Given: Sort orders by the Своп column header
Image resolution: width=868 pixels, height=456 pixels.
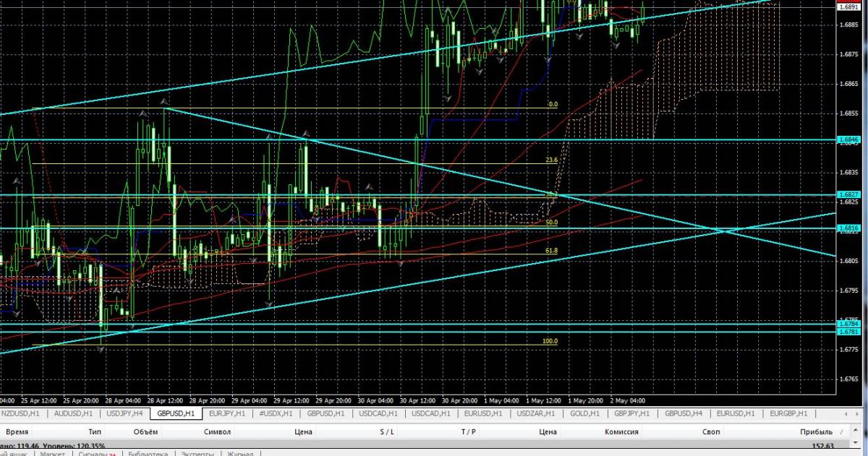Looking at the screenshot, I should coord(710,431).
